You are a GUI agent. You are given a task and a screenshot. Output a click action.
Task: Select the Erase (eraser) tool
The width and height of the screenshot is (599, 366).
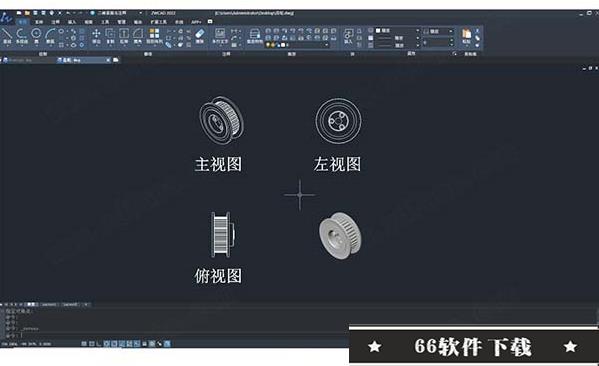click(200, 36)
